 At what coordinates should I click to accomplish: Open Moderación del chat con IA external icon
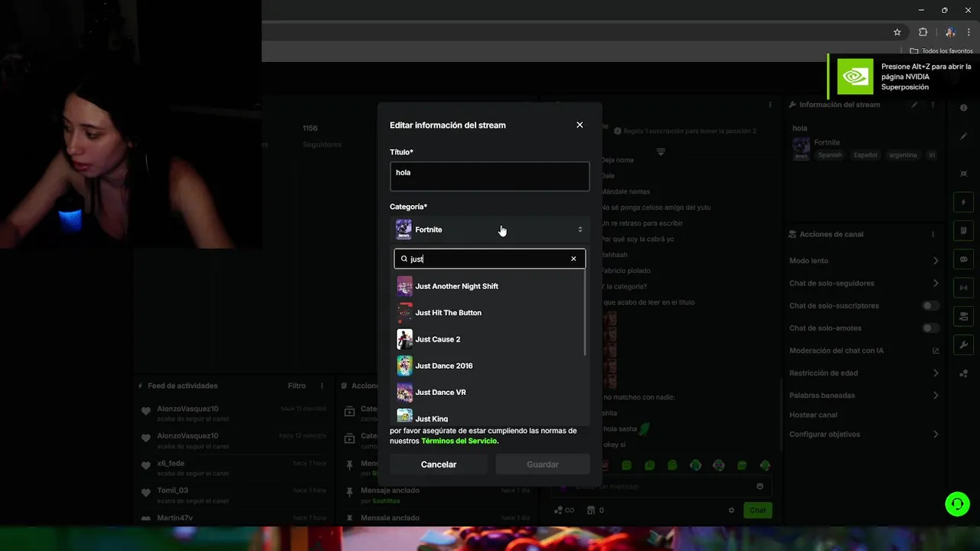pos(936,350)
